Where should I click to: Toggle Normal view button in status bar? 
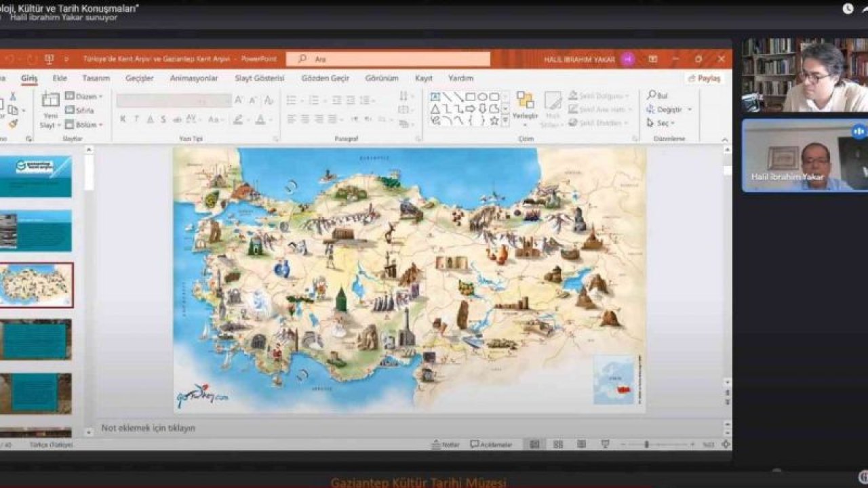pyautogui.click(x=534, y=445)
